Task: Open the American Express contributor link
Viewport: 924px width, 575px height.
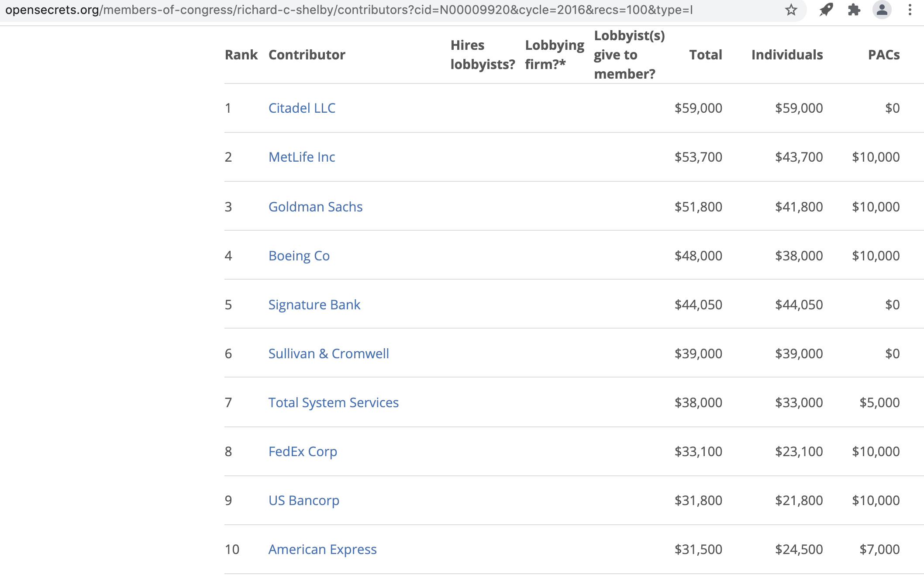Action: pos(322,549)
